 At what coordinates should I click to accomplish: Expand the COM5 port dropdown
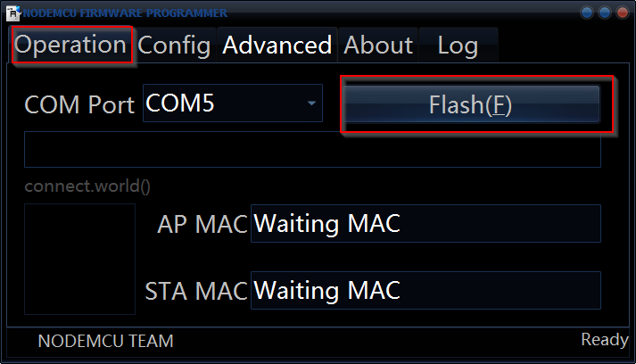(x=311, y=103)
